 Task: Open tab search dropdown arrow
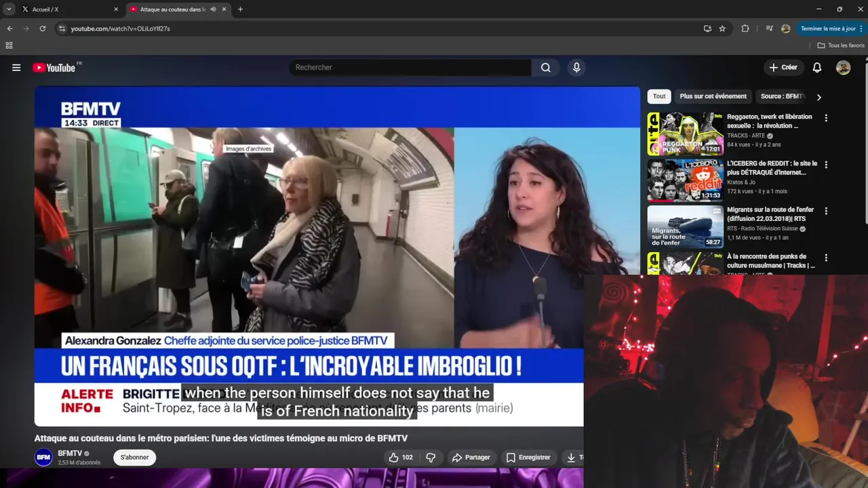point(9,9)
